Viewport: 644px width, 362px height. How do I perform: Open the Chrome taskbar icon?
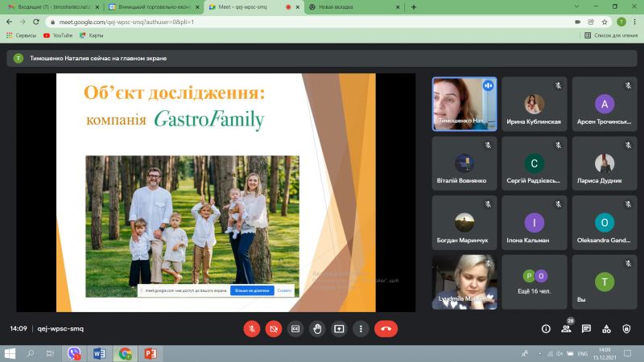(125, 353)
